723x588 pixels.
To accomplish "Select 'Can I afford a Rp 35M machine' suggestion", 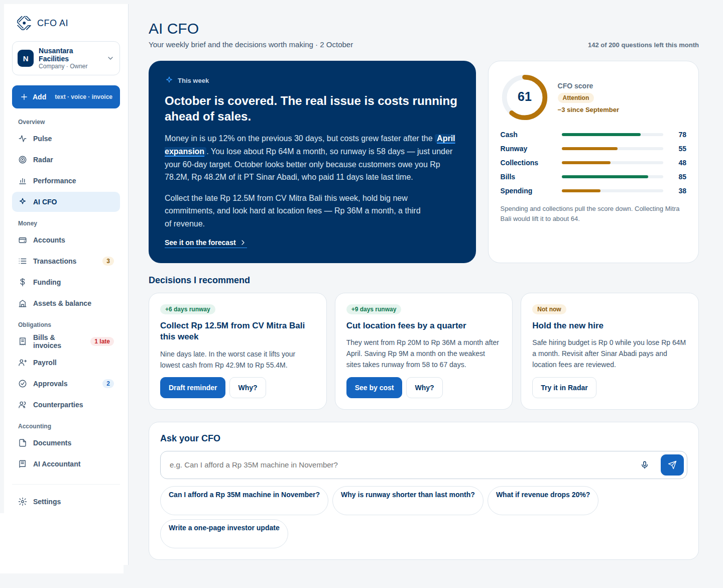I will tap(244, 500).
